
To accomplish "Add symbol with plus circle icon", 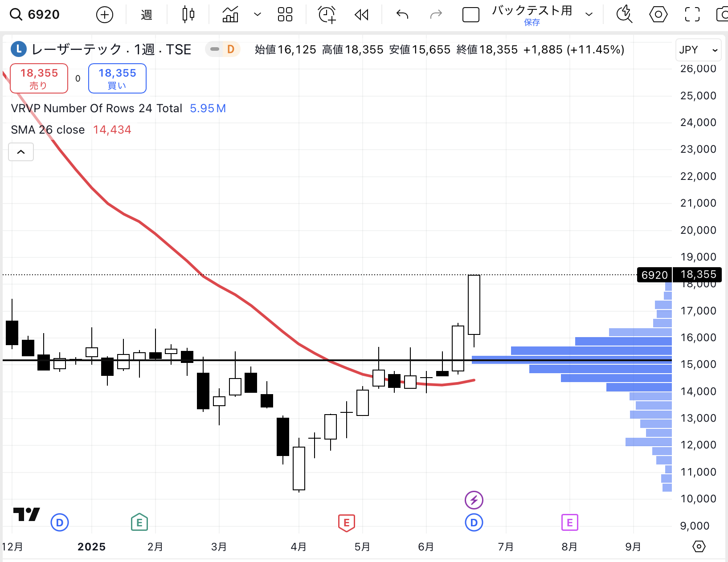I will click(x=105, y=15).
